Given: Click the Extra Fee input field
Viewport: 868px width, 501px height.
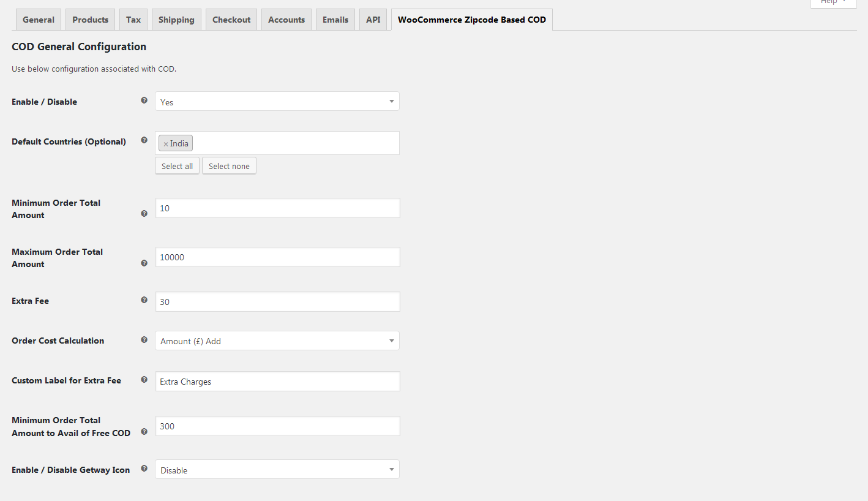Looking at the screenshot, I should pyautogui.click(x=277, y=302).
